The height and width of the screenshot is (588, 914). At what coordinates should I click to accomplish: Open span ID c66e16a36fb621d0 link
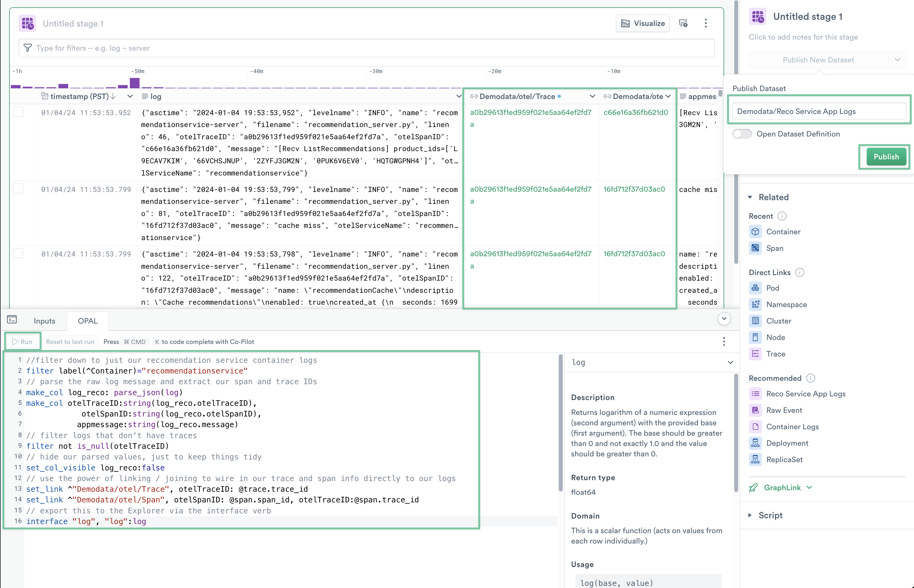pyautogui.click(x=636, y=112)
